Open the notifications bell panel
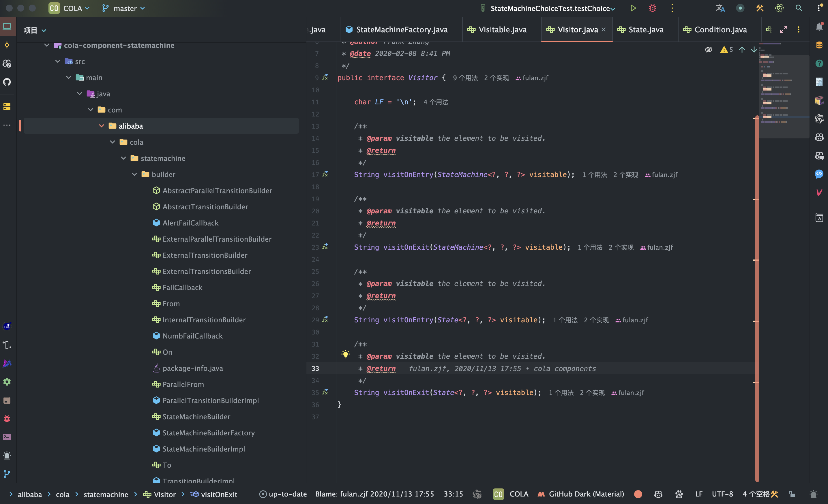This screenshot has height=504, width=828. 819,27
